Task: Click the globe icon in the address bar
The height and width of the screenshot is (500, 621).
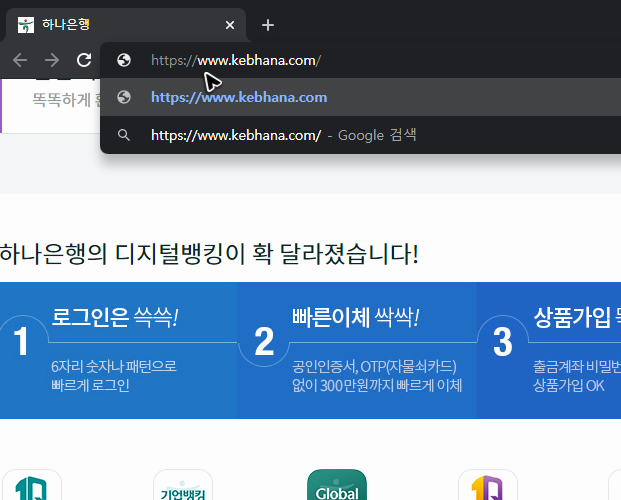Action: coord(124,60)
